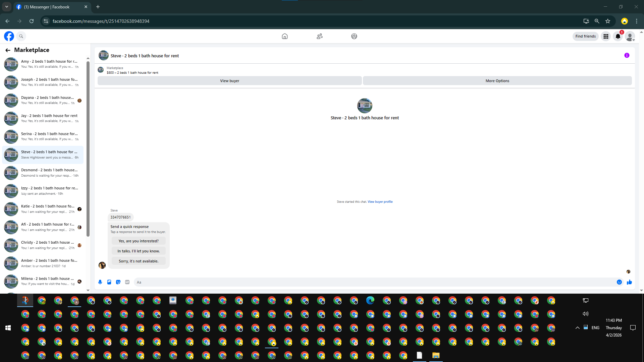Click the address bar URL
The width and height of the screenshot is (644, 362).
(101, 21)
